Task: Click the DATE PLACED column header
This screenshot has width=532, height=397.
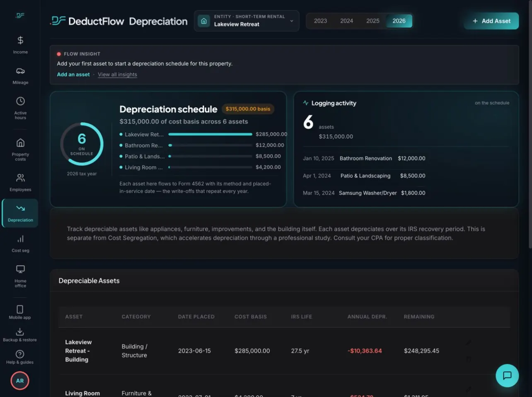Action: [196, 317]
